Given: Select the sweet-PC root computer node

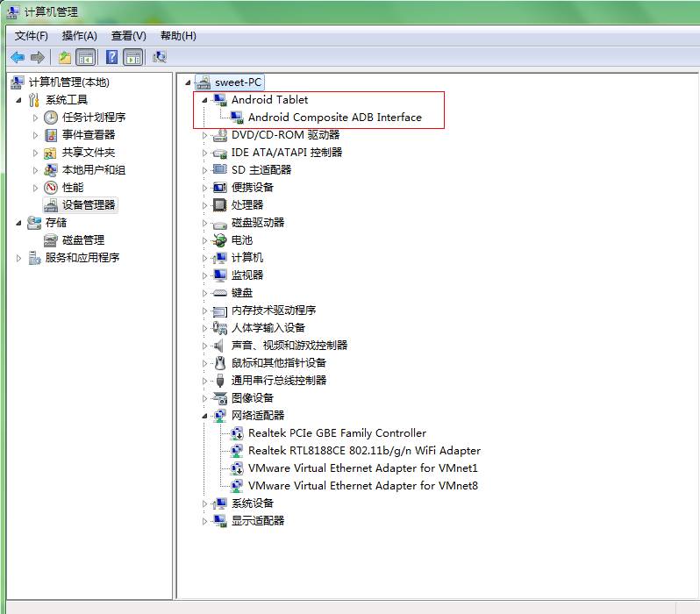Looking at the screenshot, I should pyautogui.click(x=238, y=82).
